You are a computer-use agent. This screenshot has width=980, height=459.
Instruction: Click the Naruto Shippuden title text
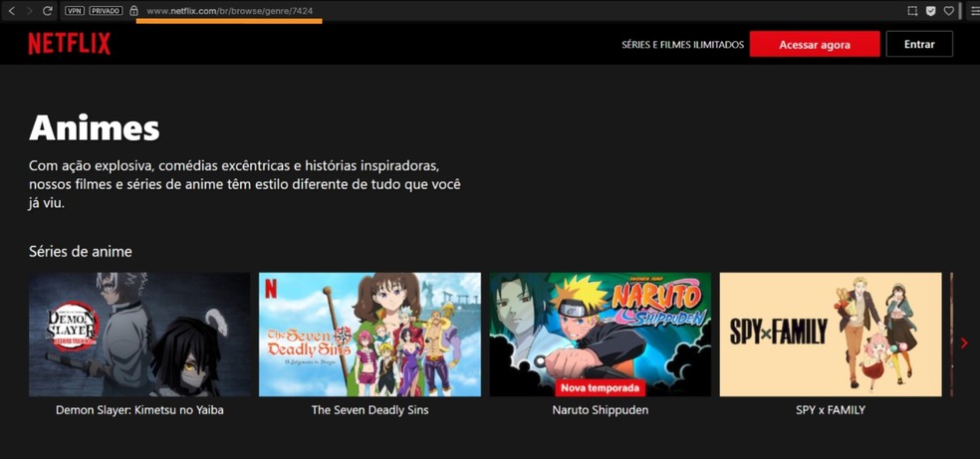pyautogui.click(x=600, y=410)
